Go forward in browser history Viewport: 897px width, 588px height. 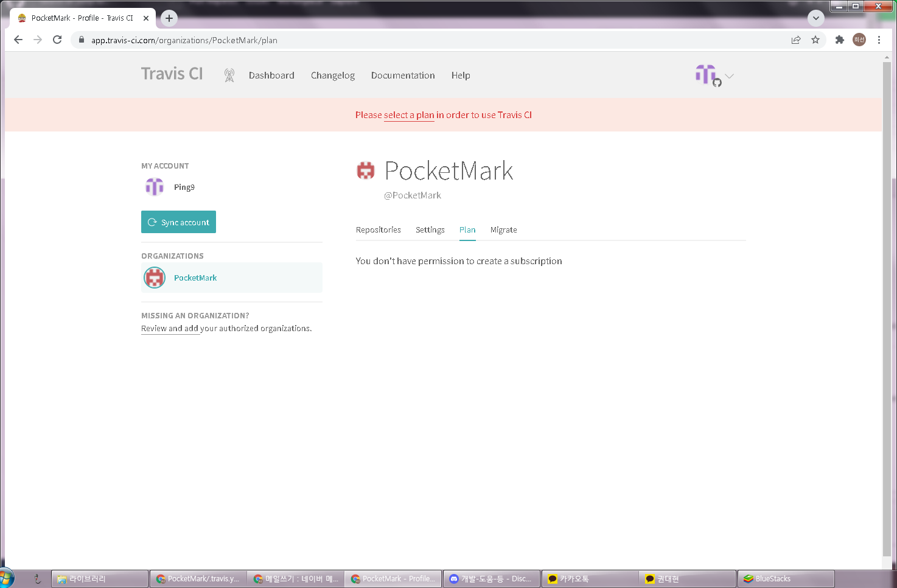(x=38, y=40)
